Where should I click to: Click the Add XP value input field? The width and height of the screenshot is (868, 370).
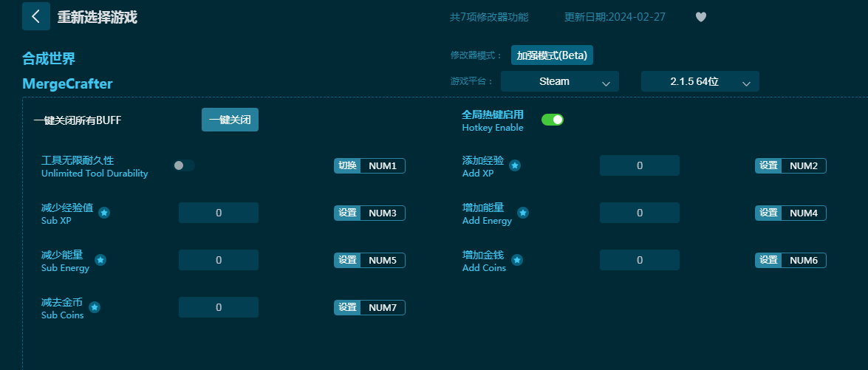pos(640,165)
